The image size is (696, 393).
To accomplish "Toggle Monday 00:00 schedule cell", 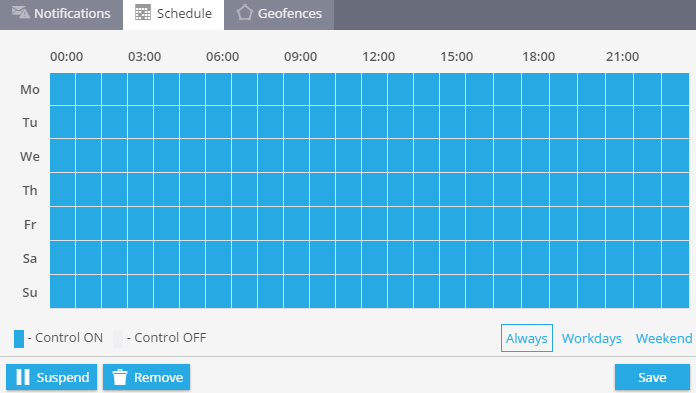I will pyautogui.click(x=63, y=89).
